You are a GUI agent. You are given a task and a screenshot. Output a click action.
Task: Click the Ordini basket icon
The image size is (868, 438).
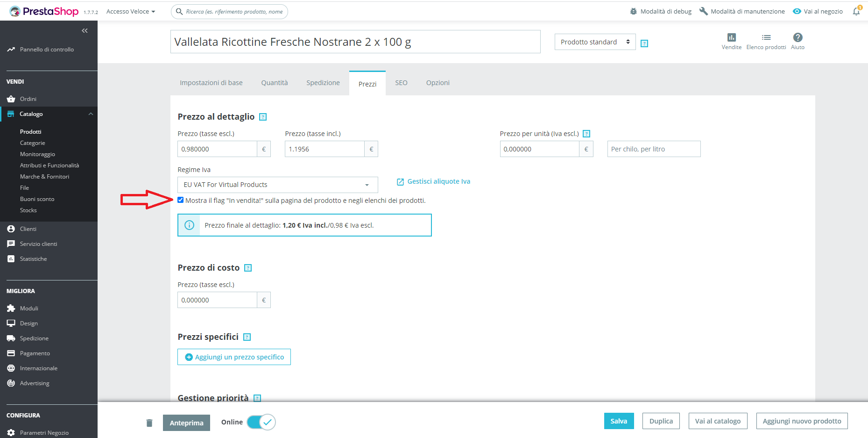click(11, 99)
